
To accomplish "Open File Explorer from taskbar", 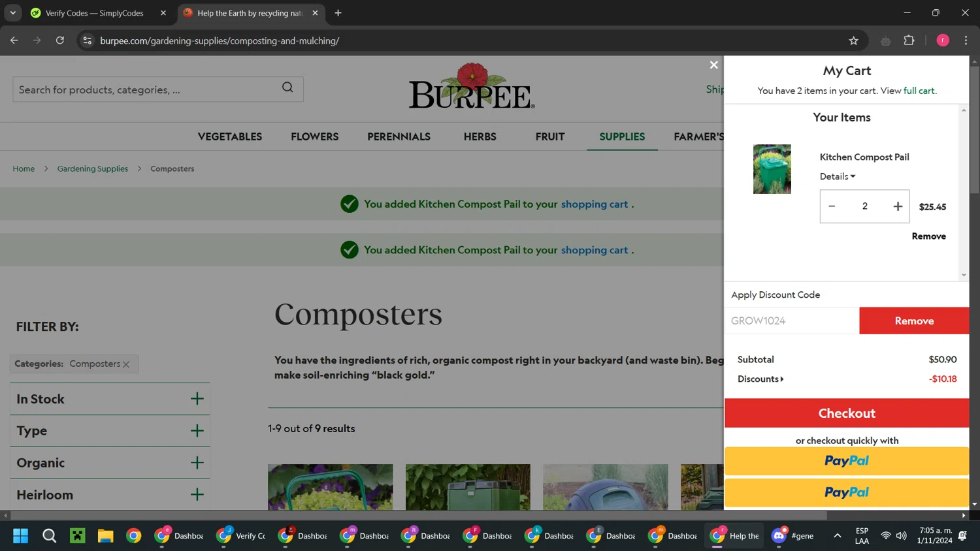I will (x=106, y=536).
